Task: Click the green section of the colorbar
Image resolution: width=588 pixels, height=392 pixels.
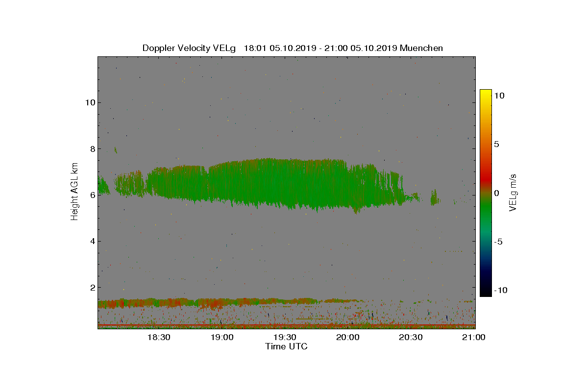Action: (486, 211)
